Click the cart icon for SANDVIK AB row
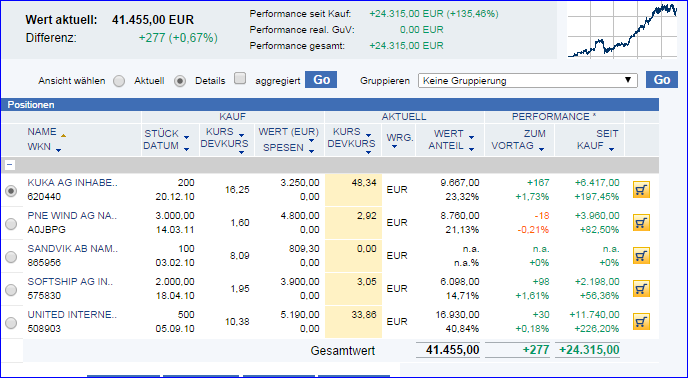 click(641, 256)
